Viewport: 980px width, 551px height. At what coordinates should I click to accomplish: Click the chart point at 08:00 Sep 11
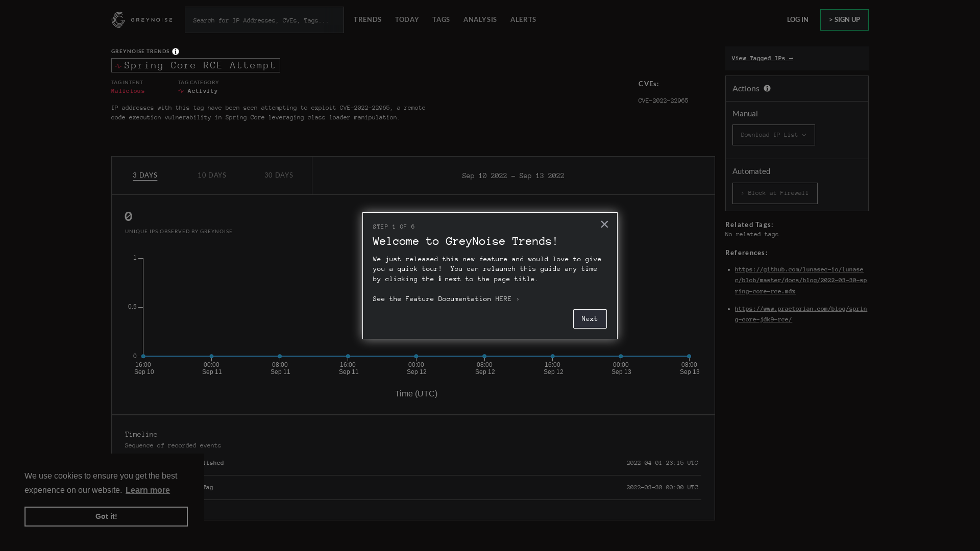point(280,356)
